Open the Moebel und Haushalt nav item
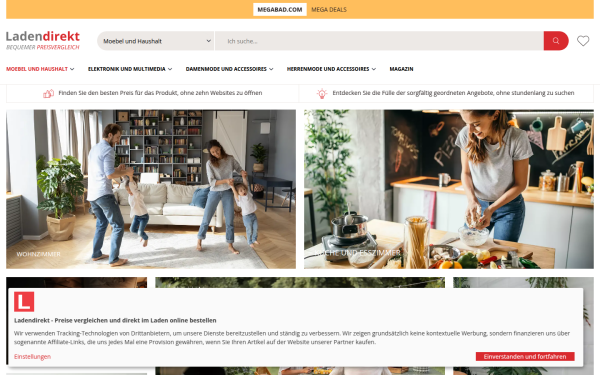Screen dimensions: 600x375 [37, 69]
